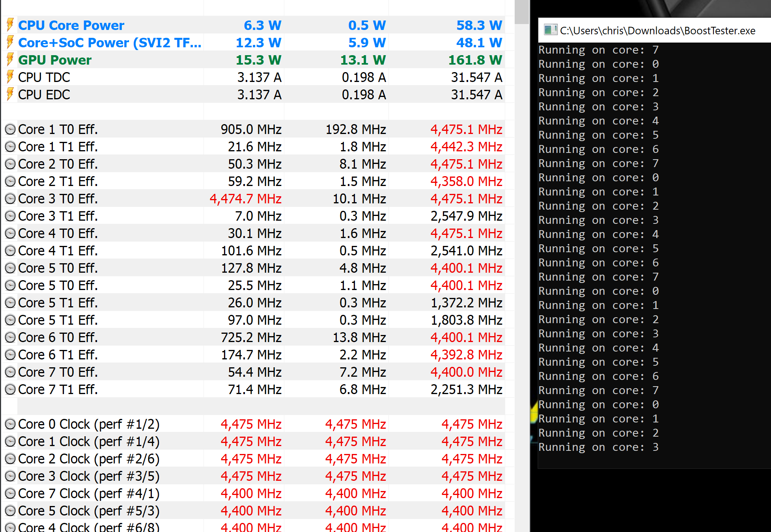
Task: Click the clock icon next to Core 0 Clock
Action: point(10,424)
